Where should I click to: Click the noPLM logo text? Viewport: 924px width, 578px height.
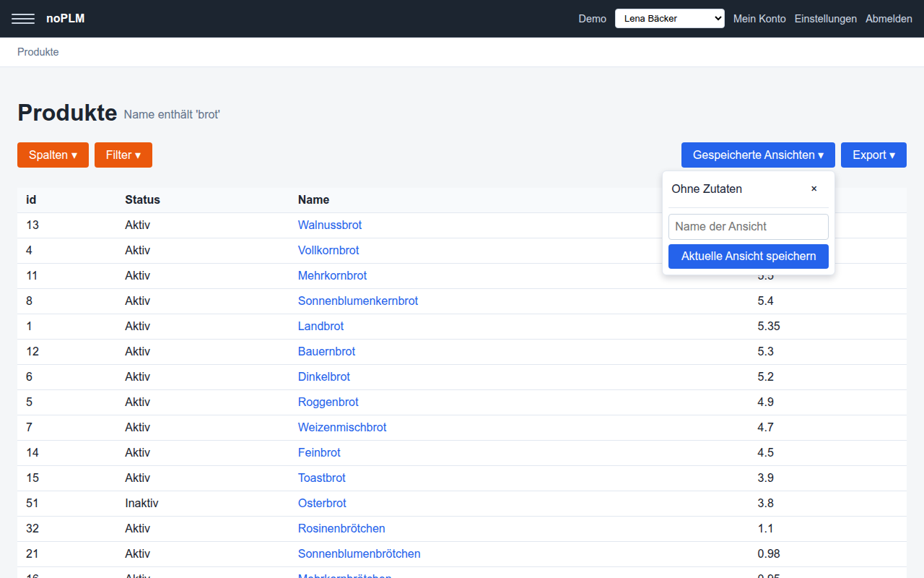(66, 19)
